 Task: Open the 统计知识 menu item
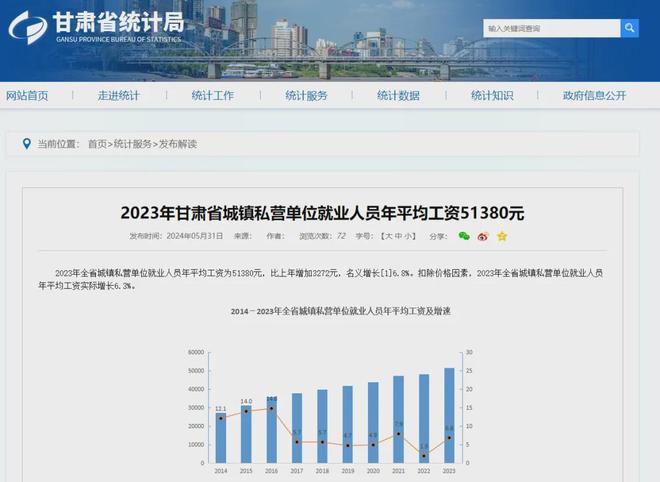pos(492,96)
